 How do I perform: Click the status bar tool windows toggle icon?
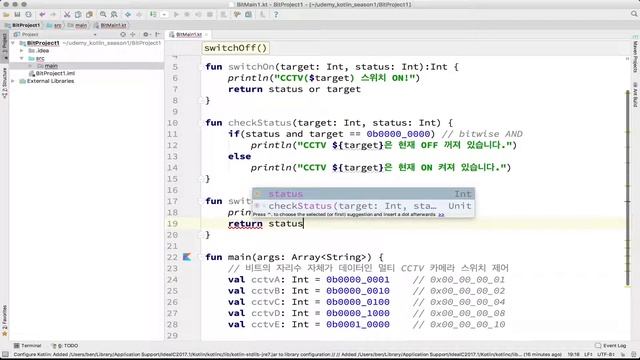pyautogui.click(x=5, y=355)
